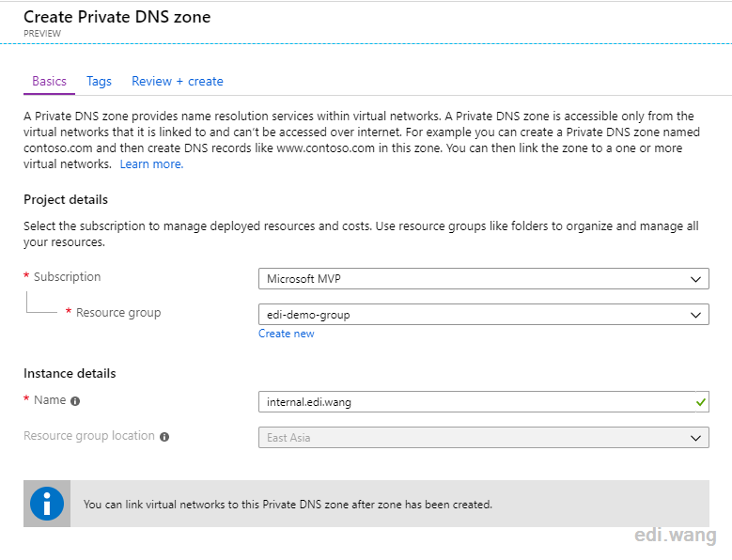
Task: Click the Subscription field label
Action: click(x=68, y=277)
